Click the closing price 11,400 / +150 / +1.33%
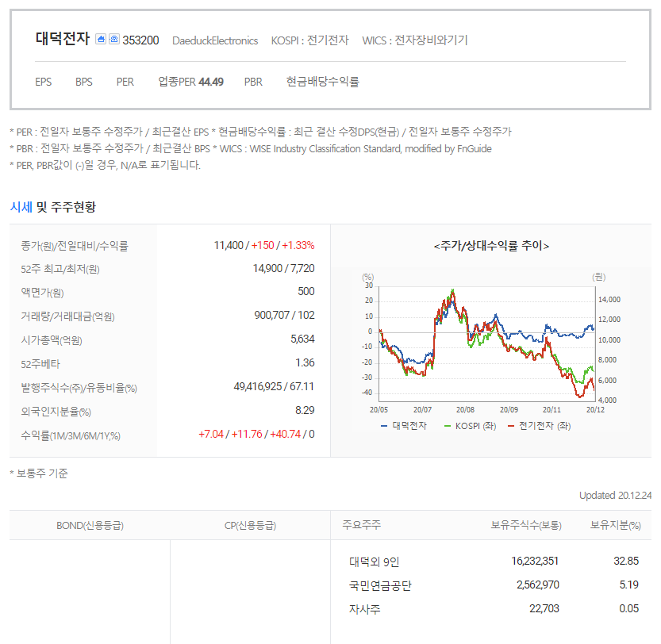Viewport: 661px width, 644px height. 264,245
